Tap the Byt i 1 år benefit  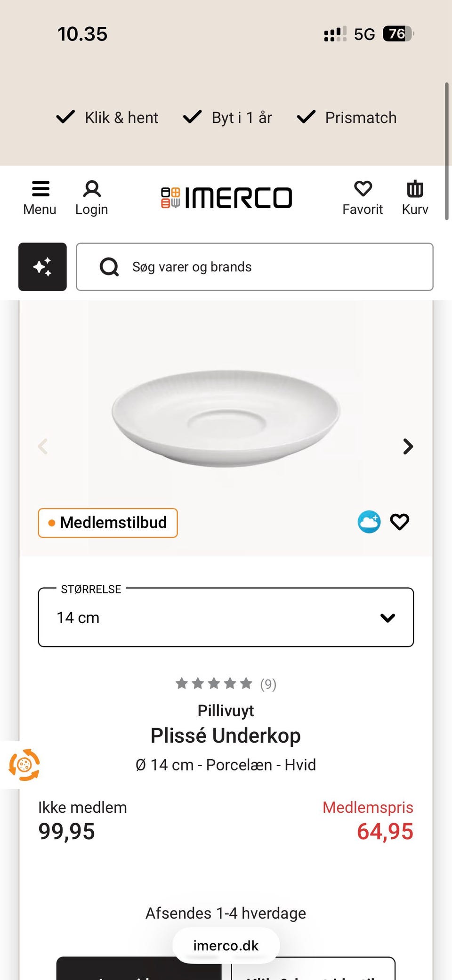[x=227, y=117]
